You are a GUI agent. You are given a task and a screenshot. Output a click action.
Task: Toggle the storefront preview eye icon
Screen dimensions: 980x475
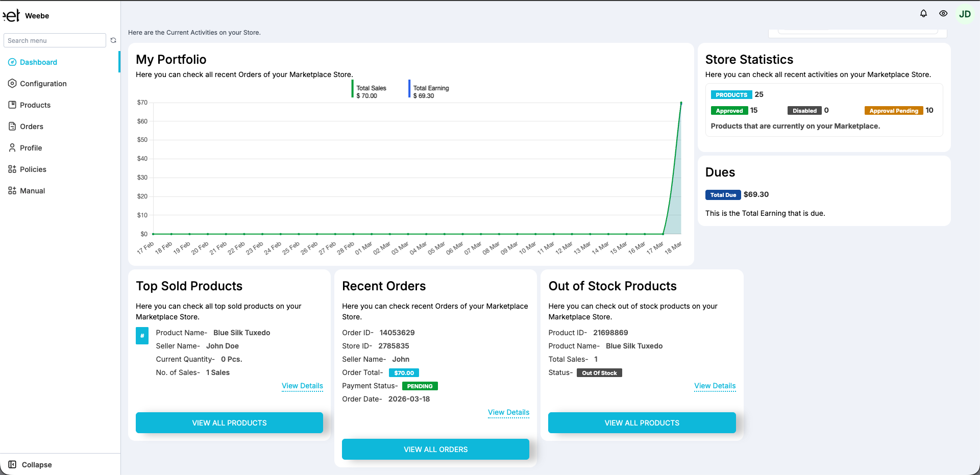943,13
